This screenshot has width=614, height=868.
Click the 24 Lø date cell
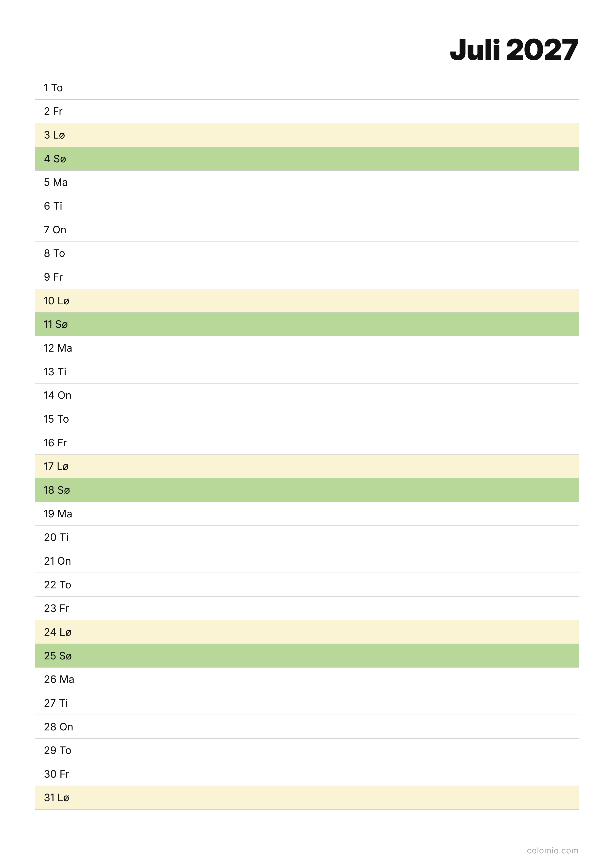pyautogui.click(x=73, y=632)
